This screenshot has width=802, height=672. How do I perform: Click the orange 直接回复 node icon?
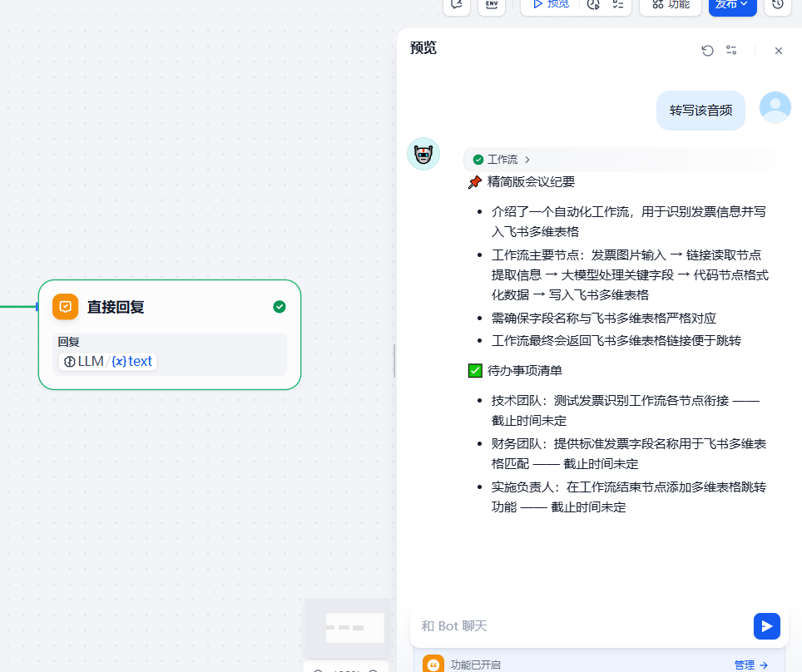[66, 307]
